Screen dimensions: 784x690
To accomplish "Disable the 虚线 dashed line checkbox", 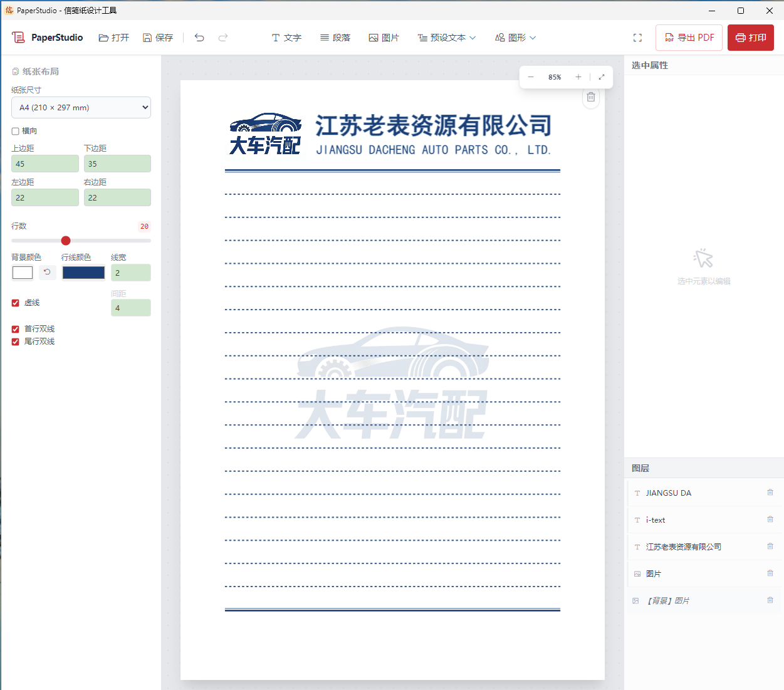I will coord(15,303).
